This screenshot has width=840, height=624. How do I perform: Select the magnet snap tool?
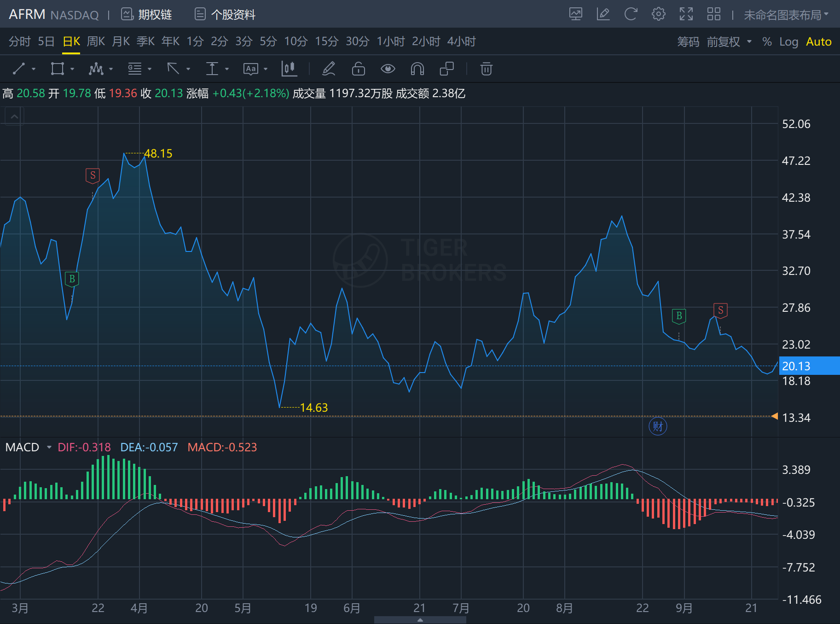pos(417,69)
